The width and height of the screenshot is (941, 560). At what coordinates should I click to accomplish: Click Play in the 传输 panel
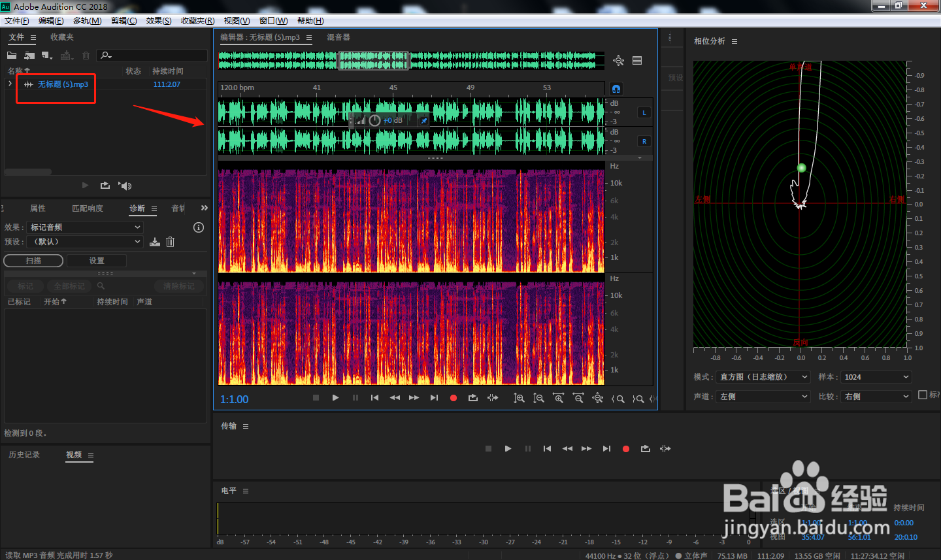(x=508, y=449)
